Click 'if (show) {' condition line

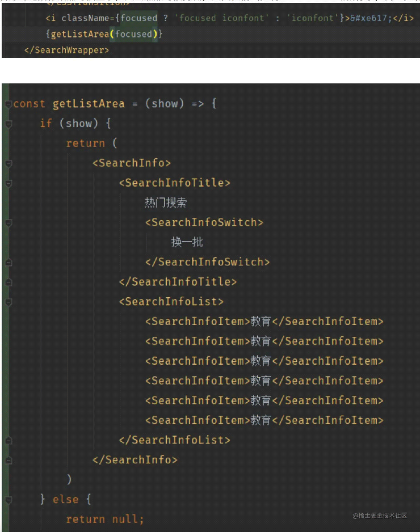tap(75, 123)
